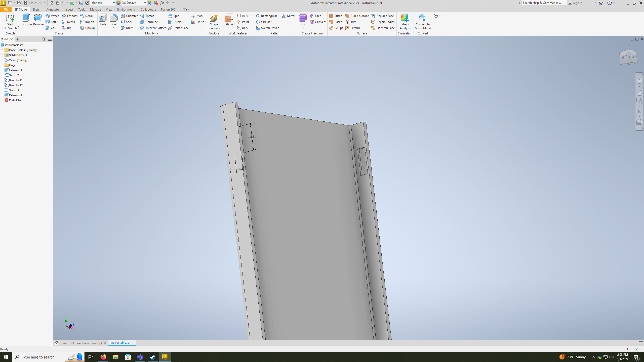Click Convert to Sheet Metal
Image resolution: width=644 pixels, height=362 pixels.
423,22
